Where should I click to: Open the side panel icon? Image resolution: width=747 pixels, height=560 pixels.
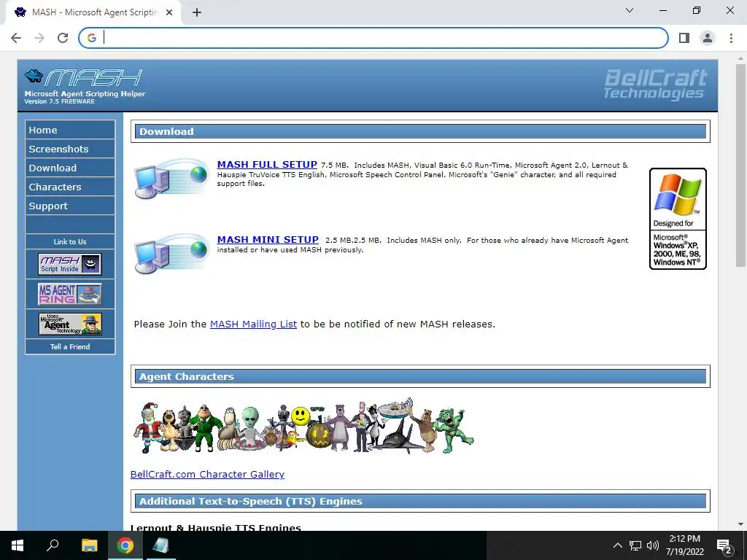pyautogui.click(x=684, y=38)
